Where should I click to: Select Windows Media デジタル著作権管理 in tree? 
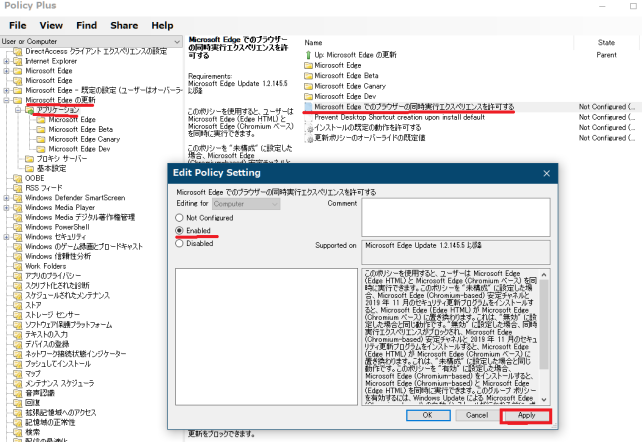(80, 217)
